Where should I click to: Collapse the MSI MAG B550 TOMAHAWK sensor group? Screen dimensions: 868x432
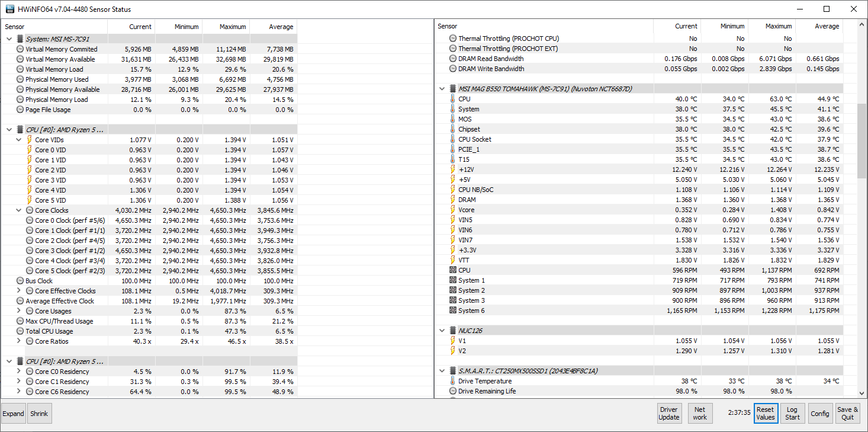[x=442, y=89]
